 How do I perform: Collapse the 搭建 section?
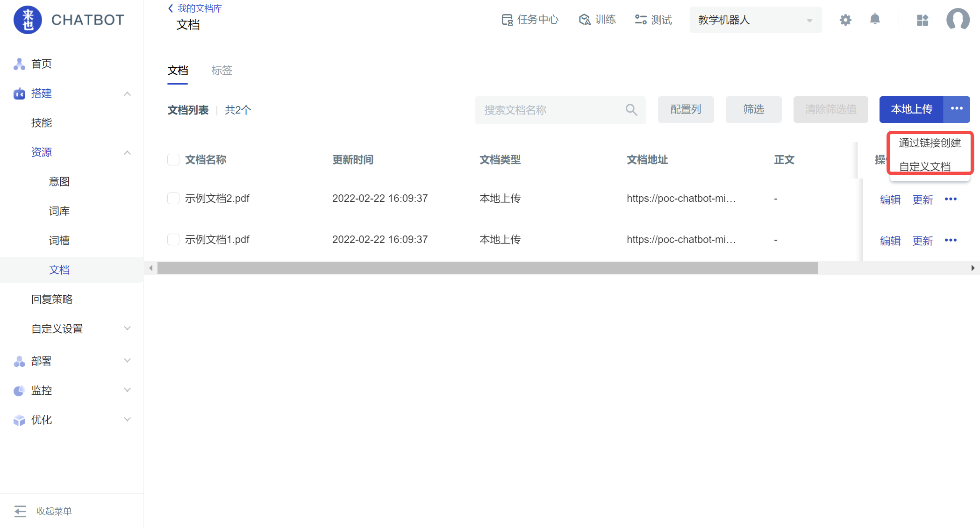tap(127, 94)
